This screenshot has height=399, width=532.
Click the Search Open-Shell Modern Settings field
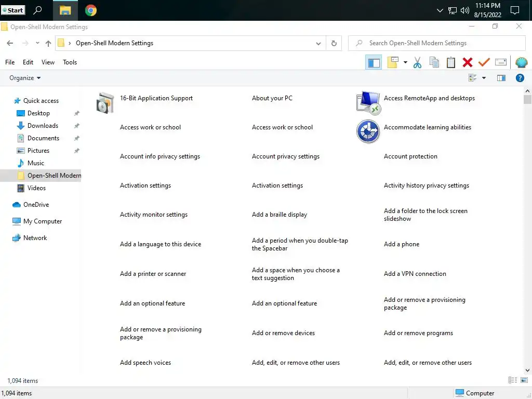[x=436, y=43]
